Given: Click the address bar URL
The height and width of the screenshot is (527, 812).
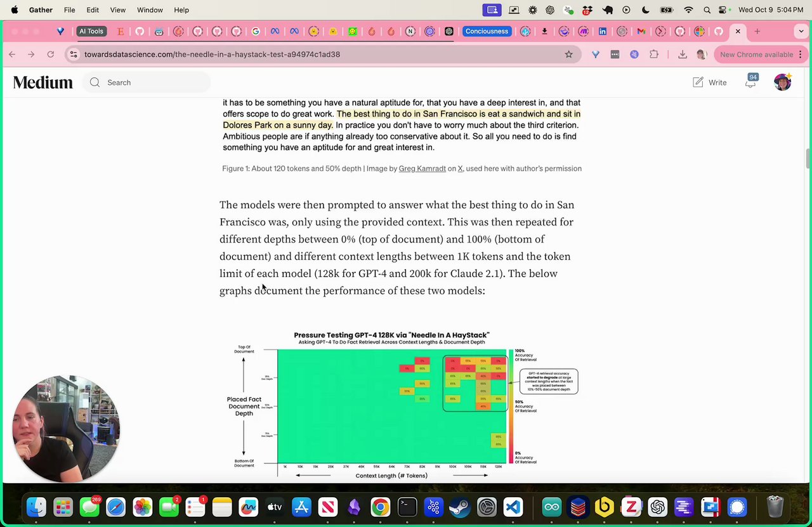Looking at the screenshot, I should [x=212, y=55].
